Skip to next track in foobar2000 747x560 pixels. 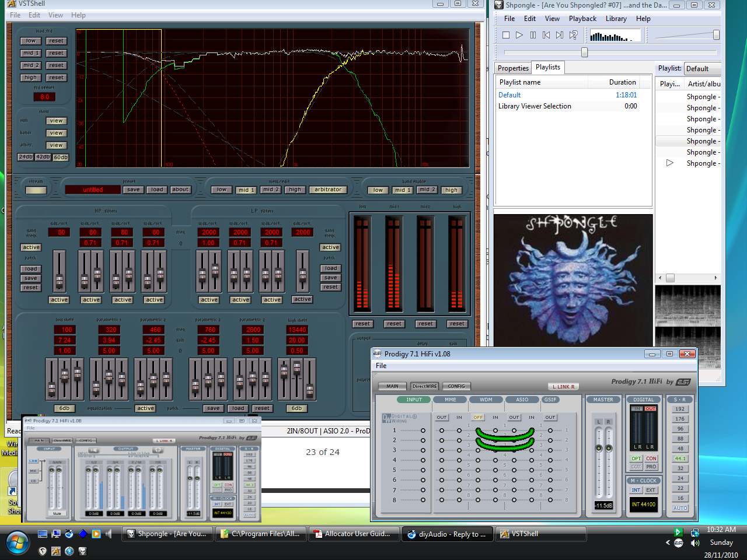click(560, 35)
